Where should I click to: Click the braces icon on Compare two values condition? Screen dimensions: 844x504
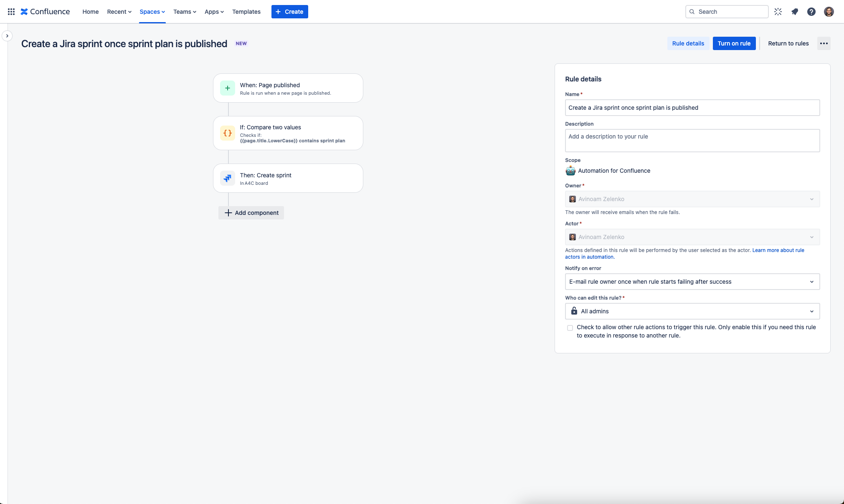pos(228,133)
